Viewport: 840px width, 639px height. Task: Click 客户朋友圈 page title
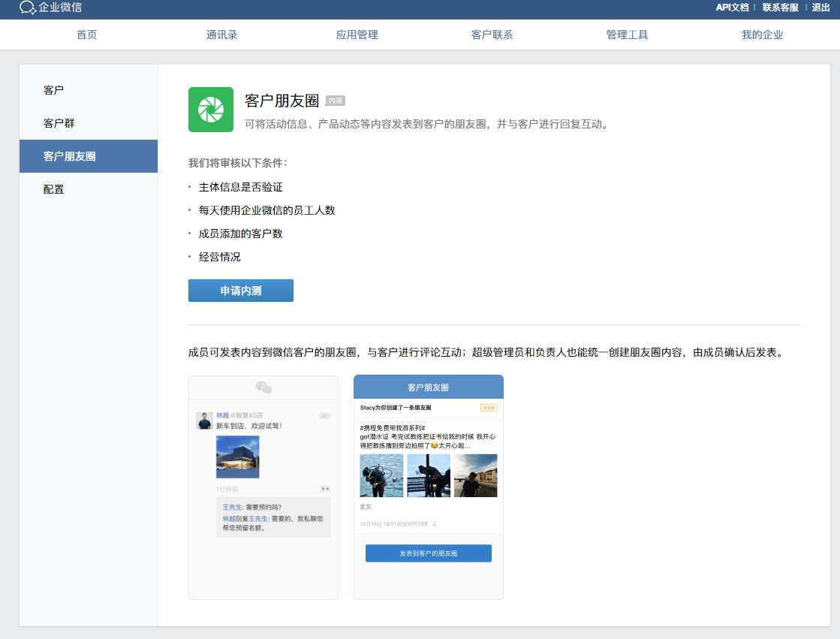(282, 101)
